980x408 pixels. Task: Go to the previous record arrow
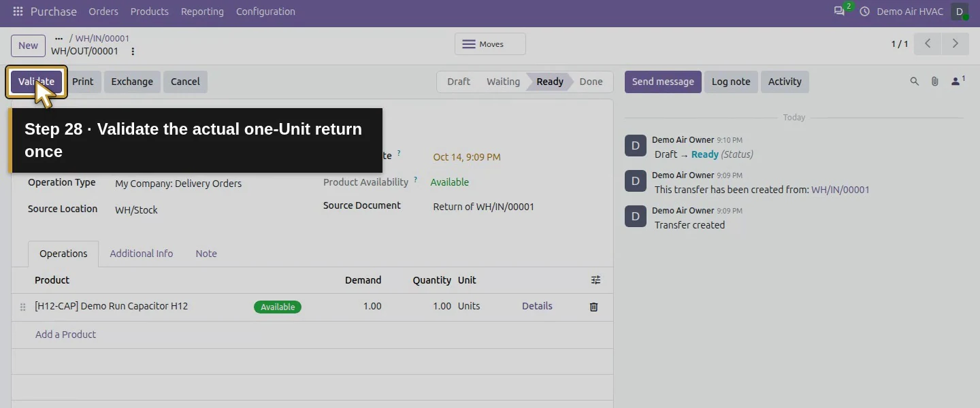[928, 44]
